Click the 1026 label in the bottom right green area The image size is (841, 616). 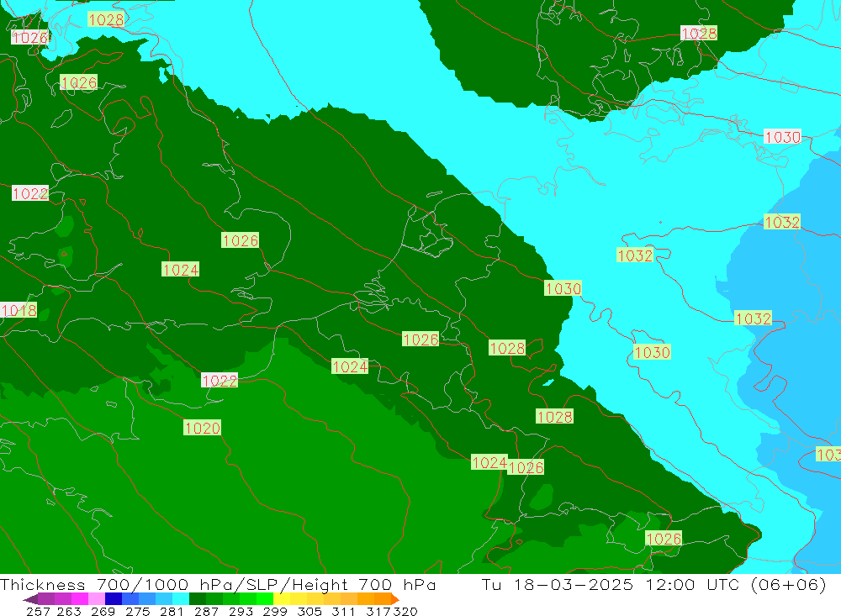coord(664,538)
